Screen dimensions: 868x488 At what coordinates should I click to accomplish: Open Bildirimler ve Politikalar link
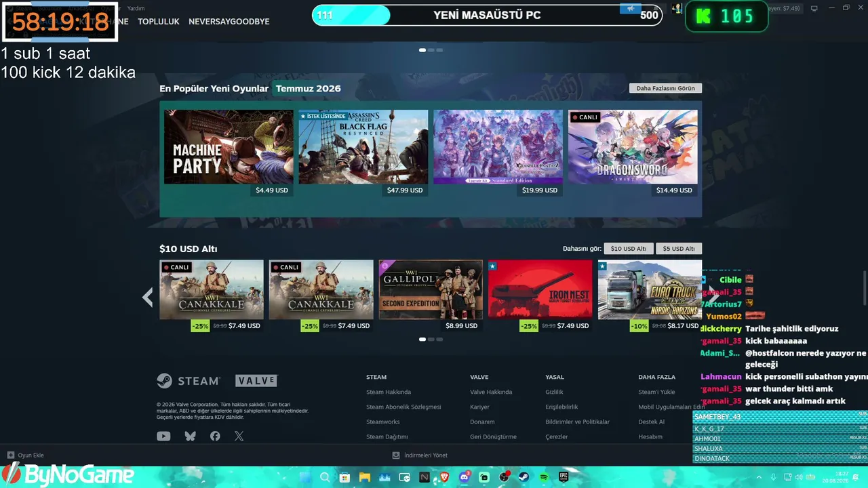(x=577, y=422)
